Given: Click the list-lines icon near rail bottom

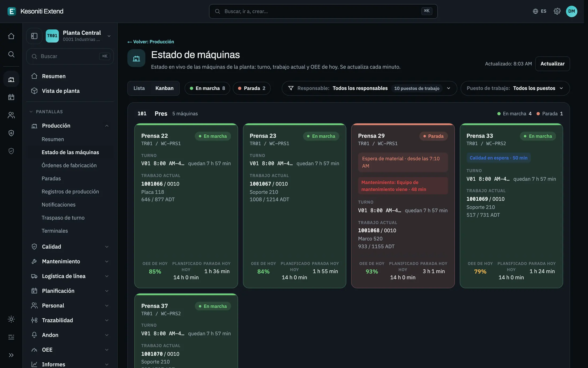Looking at the screenshot, I should (x=11, y=337).
